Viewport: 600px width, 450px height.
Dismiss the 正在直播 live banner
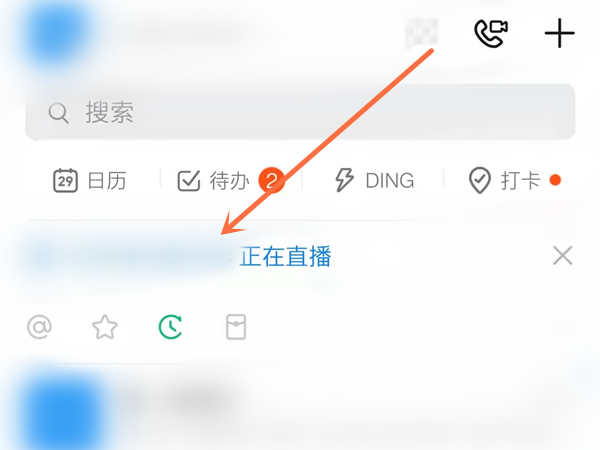click(x=562, y=256)
